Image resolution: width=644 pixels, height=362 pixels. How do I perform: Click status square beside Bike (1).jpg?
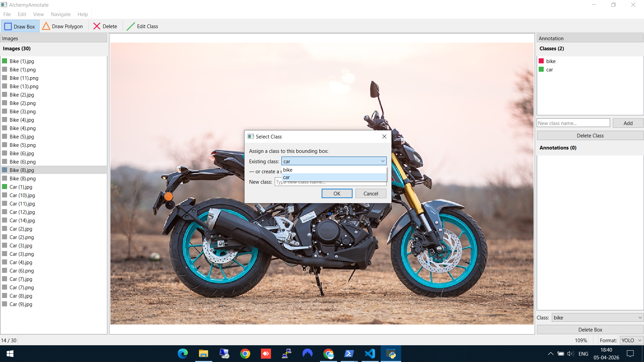click(5, 61)
